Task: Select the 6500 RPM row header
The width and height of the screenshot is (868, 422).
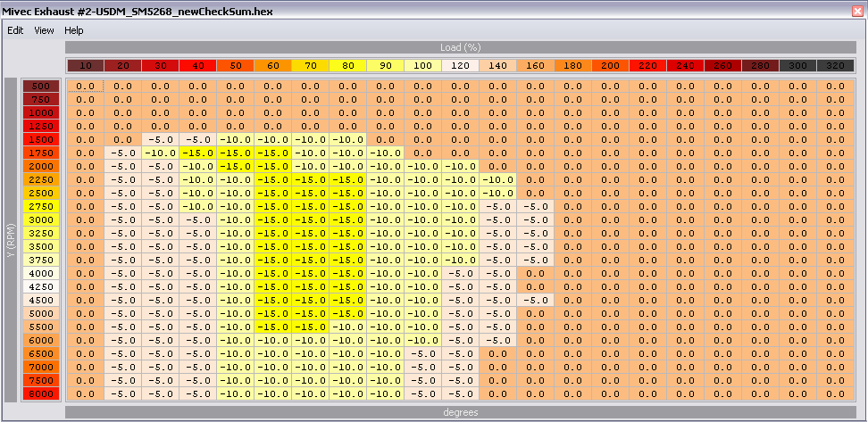Action: click(x=40, y=353)
